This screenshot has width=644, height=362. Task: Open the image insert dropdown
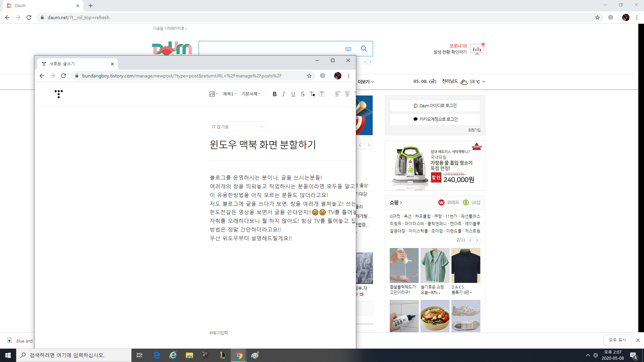213,94
